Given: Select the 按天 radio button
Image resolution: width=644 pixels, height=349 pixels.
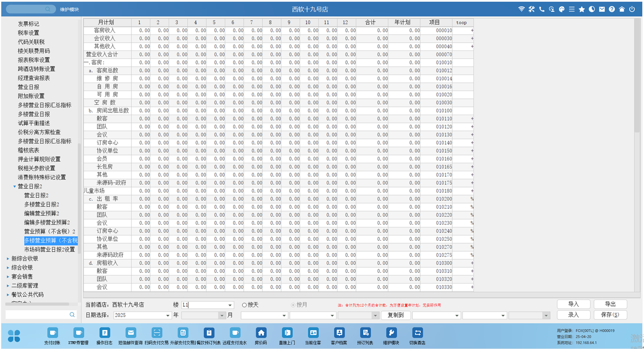Looking at the screenshot, I should [x=244, y=305].
